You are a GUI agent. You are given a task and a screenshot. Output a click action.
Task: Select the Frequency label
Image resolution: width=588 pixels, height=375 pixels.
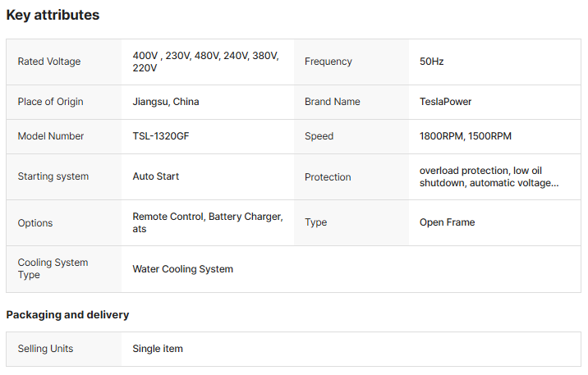click(328, 62)
